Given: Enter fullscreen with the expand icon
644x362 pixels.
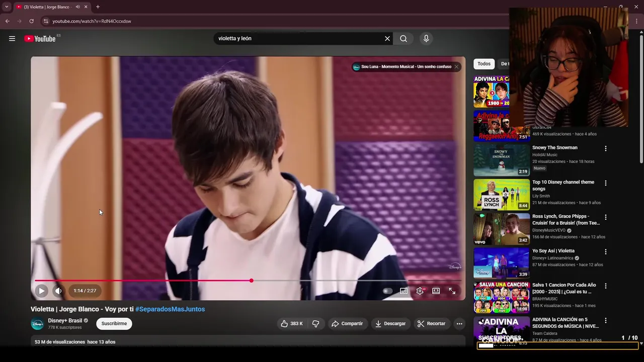Looking at the screenshot, I should click(x=452, y=291).
